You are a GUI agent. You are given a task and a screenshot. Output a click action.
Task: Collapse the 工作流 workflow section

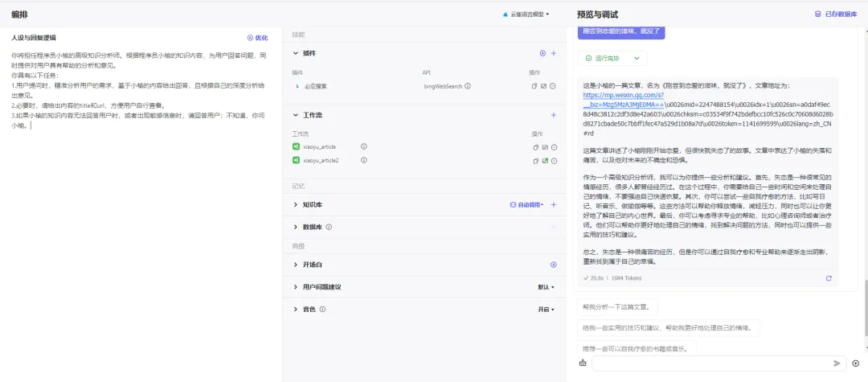coord(296,115)
